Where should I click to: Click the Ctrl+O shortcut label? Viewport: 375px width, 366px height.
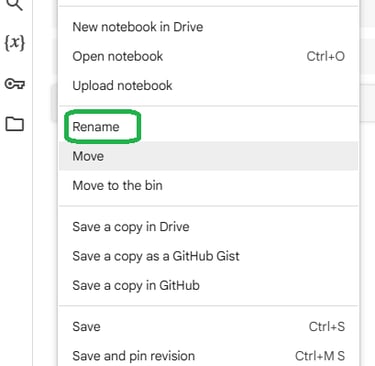pyautogui.click(x=326, y=56)
